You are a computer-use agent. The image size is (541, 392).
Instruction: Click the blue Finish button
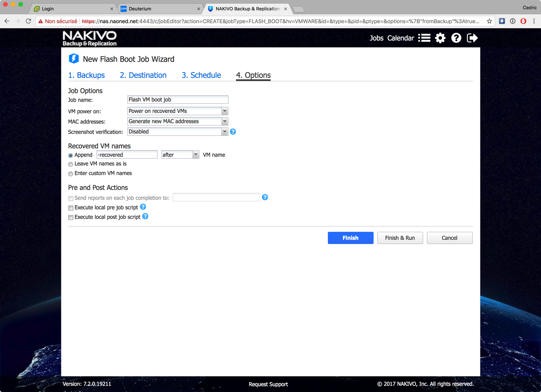point(351,238)
